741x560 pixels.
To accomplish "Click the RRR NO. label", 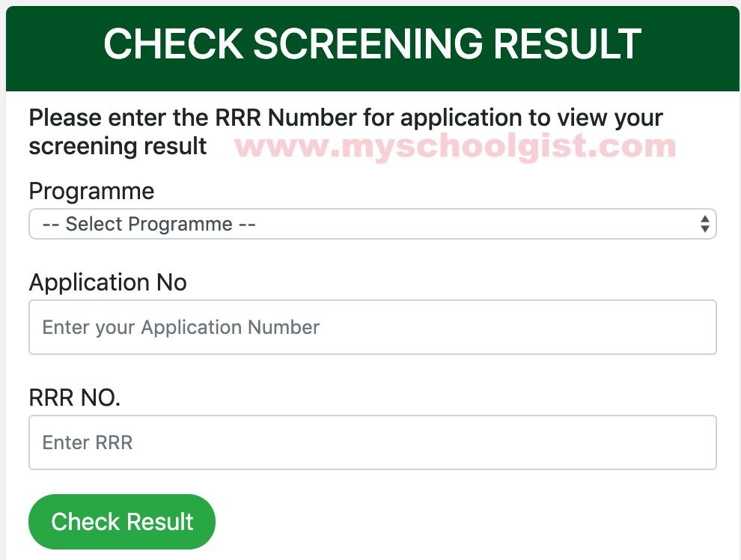I will tap(74, 398).
